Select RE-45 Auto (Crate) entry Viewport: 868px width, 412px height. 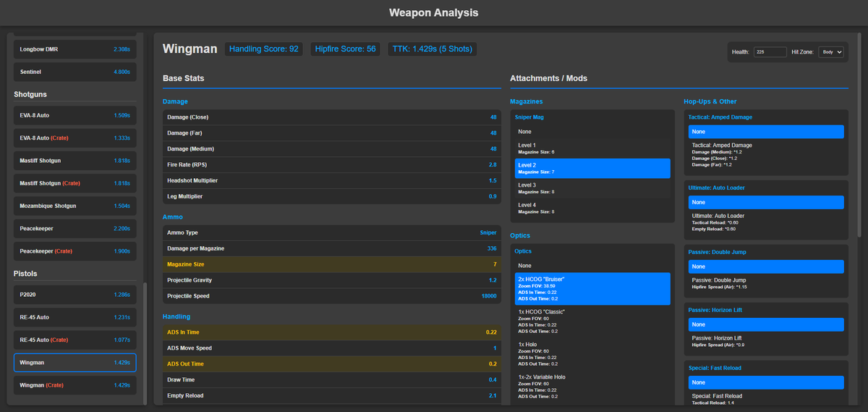[75, 340]
